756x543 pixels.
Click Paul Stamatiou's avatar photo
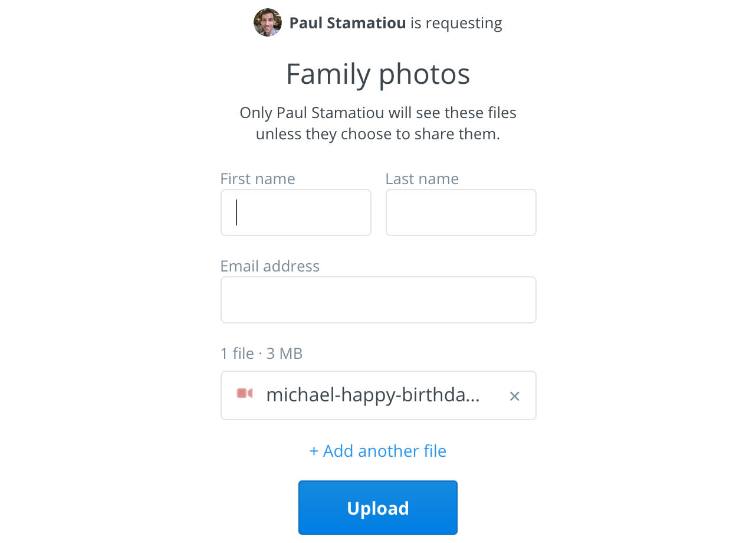click(268, 22)
